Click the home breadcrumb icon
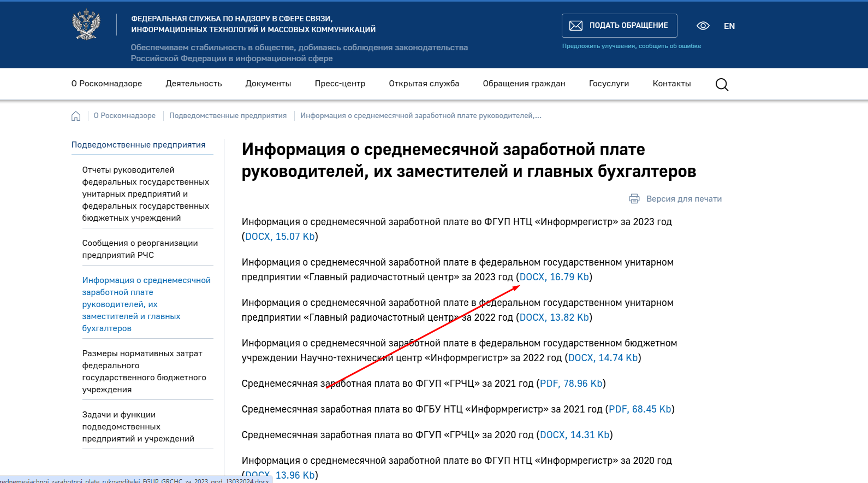Screen dimensions: 868x483 (x=76, y=116)
